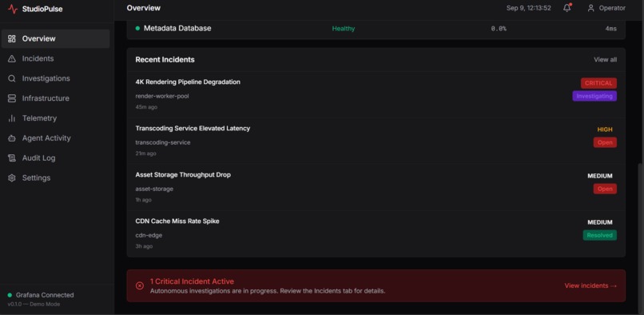The height and width of the screenshot is (315, 644).
Task: Click the Grafana Connected status text
Action: [x=45, y=295]
